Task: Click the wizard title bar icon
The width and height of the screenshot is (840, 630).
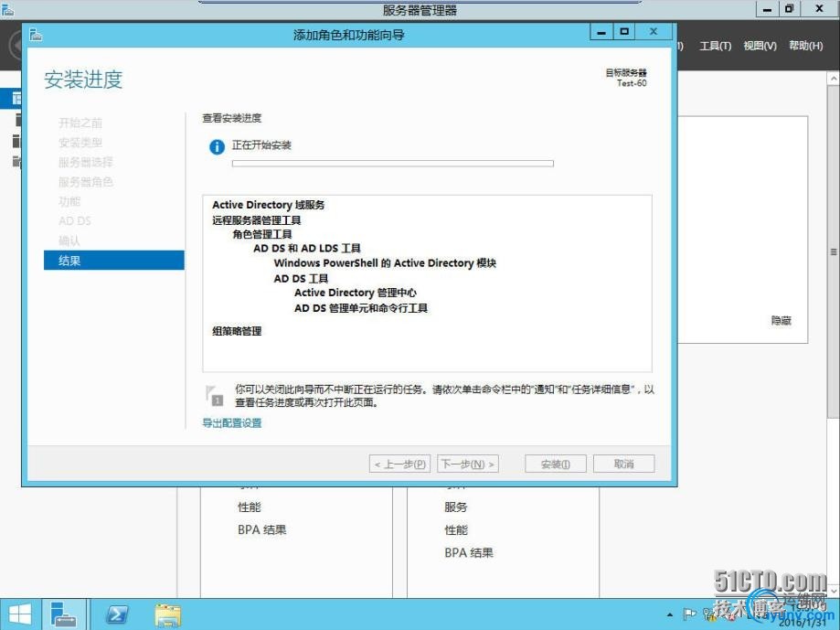Action: [36, 35]
